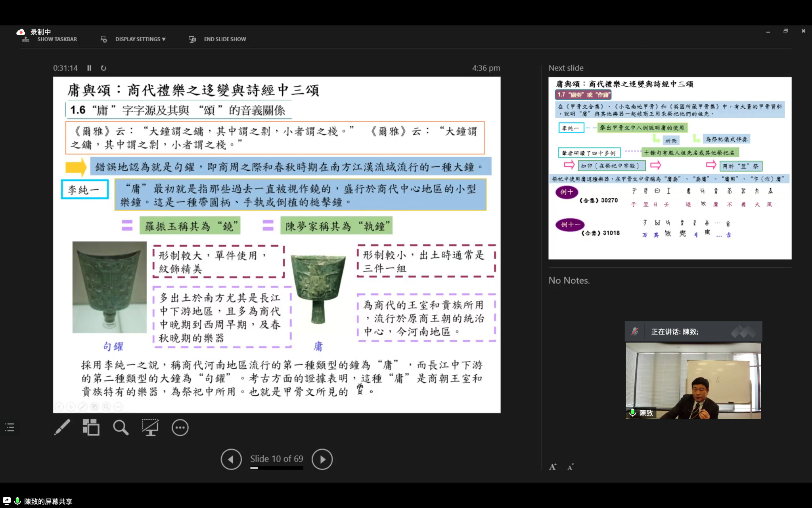Expand the Display Settings dropdown
This screenshot has height=508, width=812.
[140, 39]
